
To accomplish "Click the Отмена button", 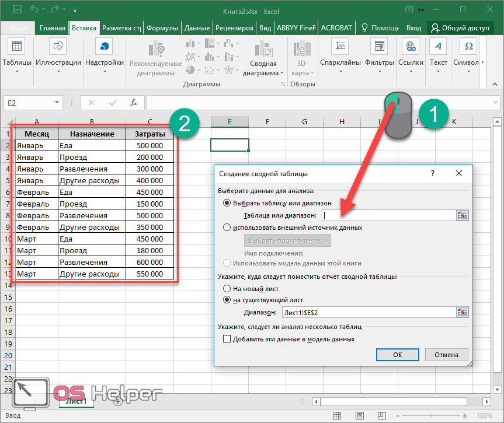I will click(x=446, y=354).
